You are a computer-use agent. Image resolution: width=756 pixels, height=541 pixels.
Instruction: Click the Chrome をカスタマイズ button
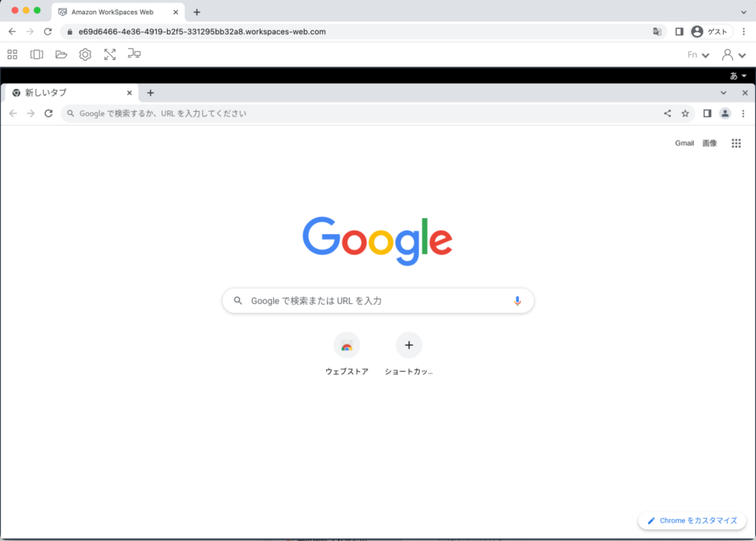[692, 521]
